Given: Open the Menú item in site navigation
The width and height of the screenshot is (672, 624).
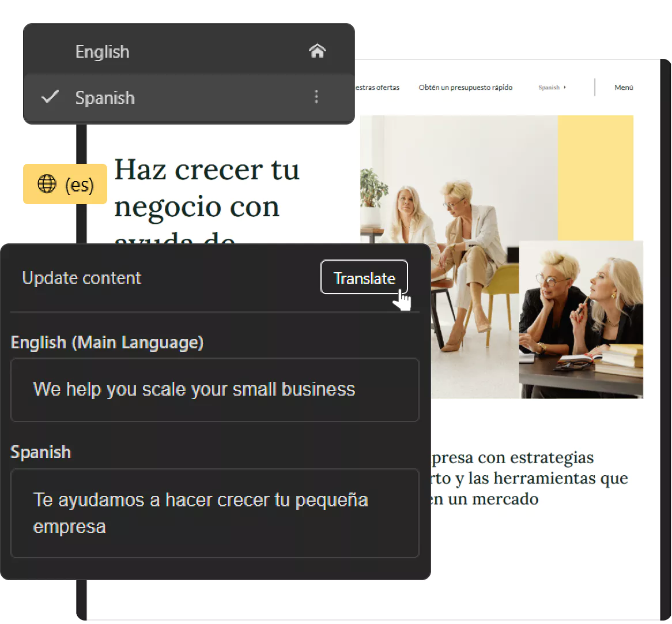Looking at the screenshot, I should [x=624, y=87].
